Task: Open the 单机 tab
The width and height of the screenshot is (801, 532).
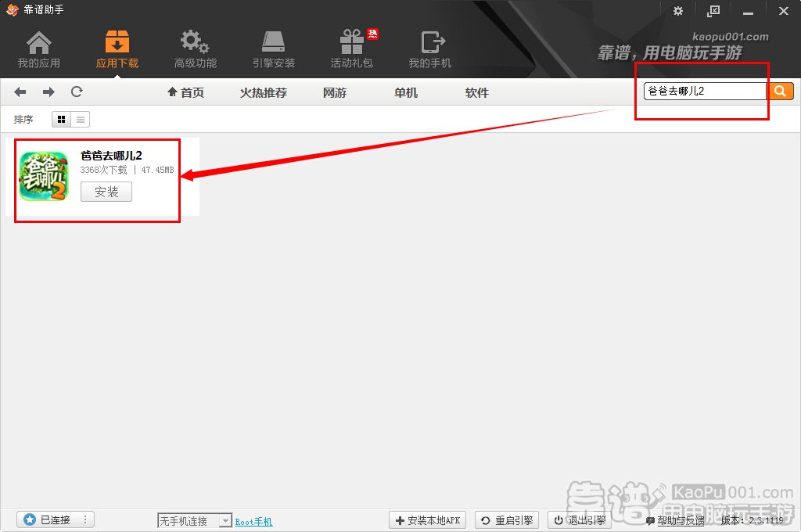Action: point(406,92)
